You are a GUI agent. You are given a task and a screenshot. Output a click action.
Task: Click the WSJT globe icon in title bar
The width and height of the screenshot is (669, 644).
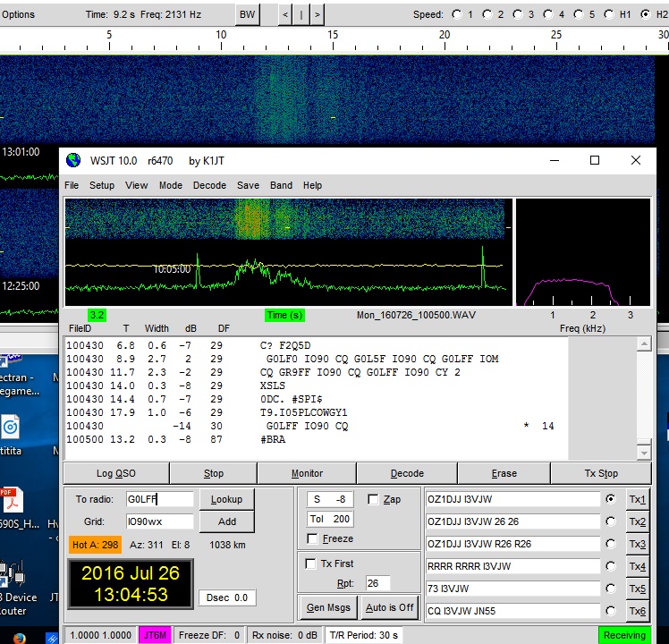[x=73, y=160]
